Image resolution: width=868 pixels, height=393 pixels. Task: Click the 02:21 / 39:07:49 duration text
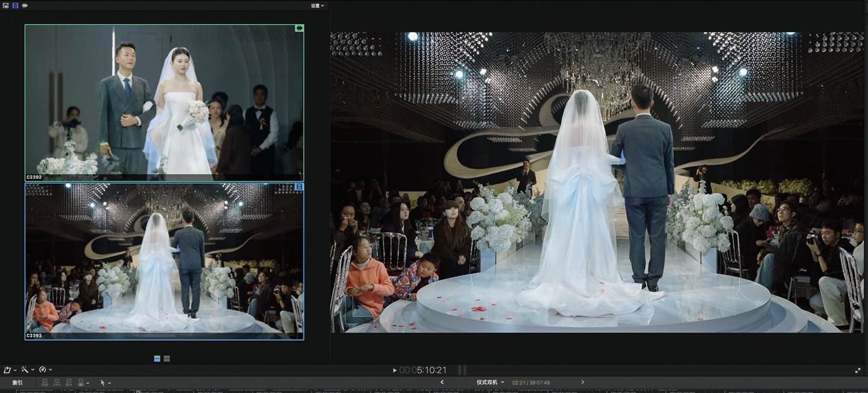pyautogui.click(x=531, y=383)
